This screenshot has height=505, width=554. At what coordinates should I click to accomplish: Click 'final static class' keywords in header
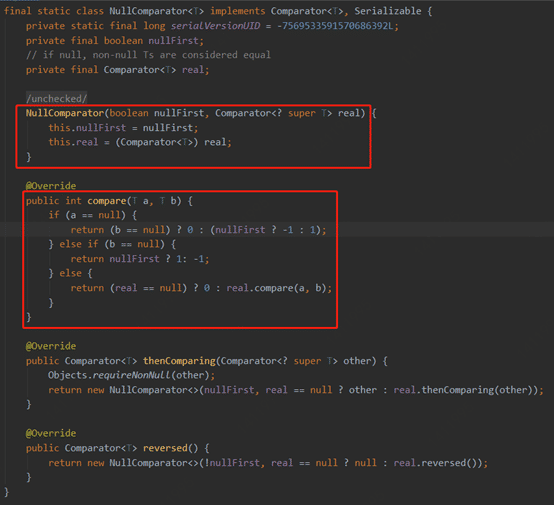click(x=54, y=11)
